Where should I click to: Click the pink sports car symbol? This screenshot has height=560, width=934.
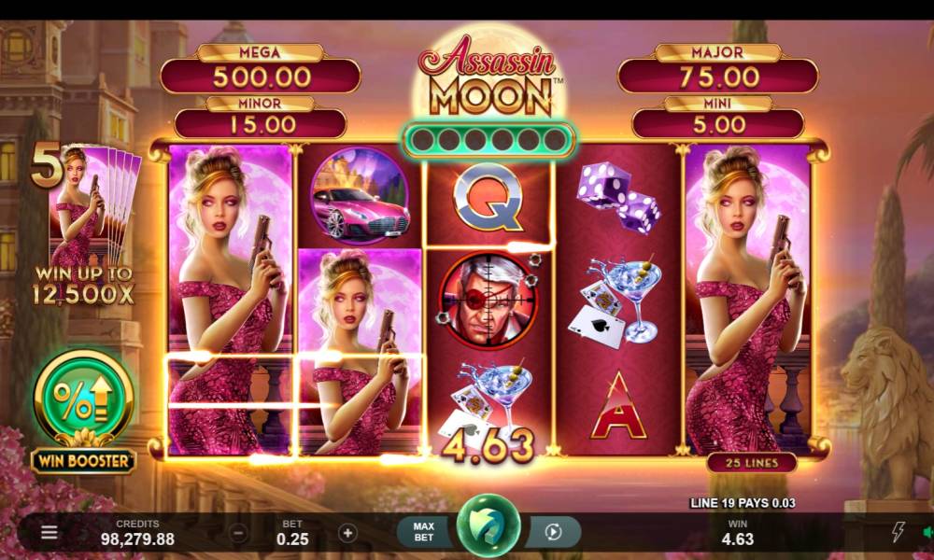pyautogui.click(x=360, y=196)
